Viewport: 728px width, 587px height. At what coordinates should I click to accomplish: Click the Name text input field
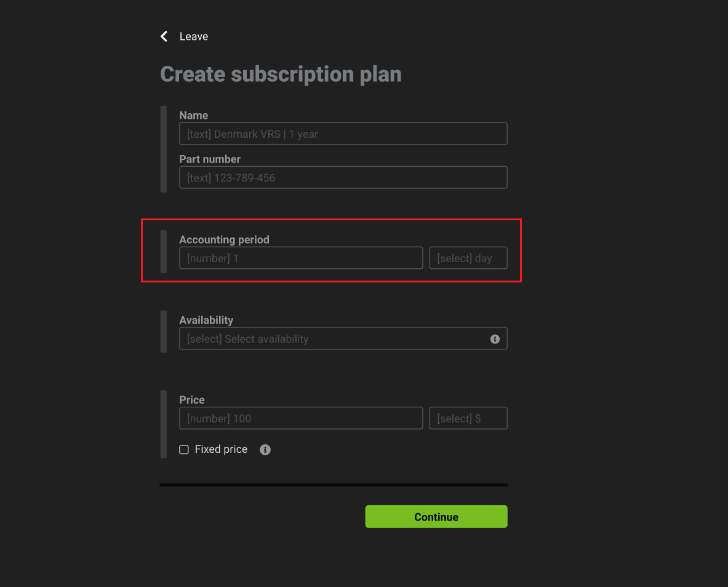coord(343,134)
